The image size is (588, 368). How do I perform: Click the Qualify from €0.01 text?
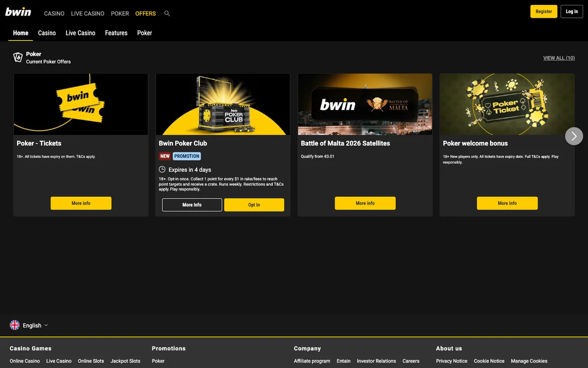pos(318,157)
